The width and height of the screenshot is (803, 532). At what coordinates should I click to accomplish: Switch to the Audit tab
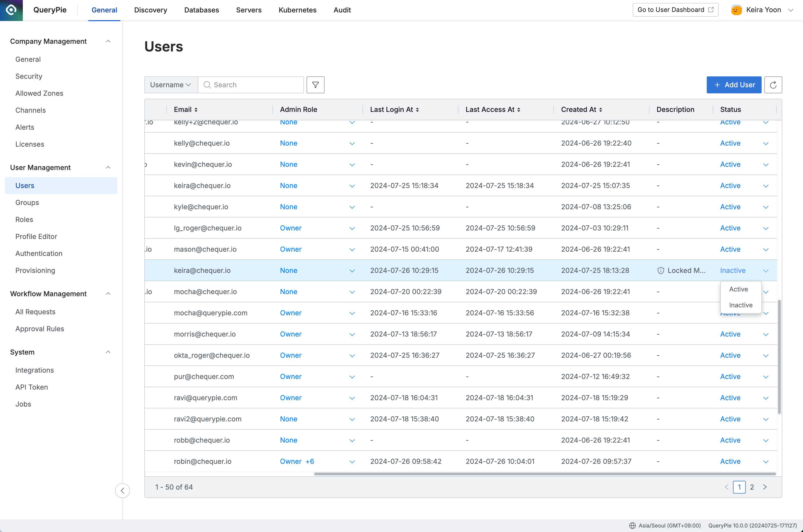[342, 10]
